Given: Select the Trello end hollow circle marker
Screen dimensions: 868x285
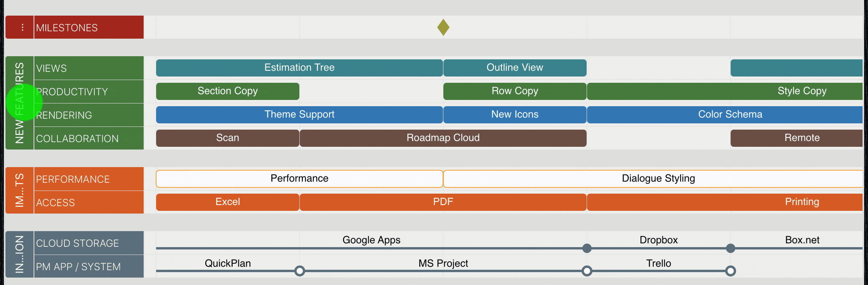Looking at the screenshot, I should 730,271.
